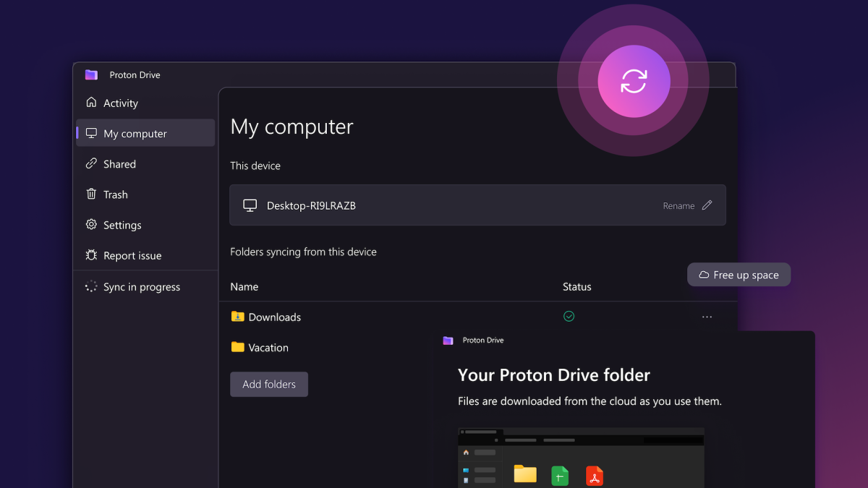Click the Rename link for this device
The height and width of the screenshot is (488, 868).
point(678,206)
